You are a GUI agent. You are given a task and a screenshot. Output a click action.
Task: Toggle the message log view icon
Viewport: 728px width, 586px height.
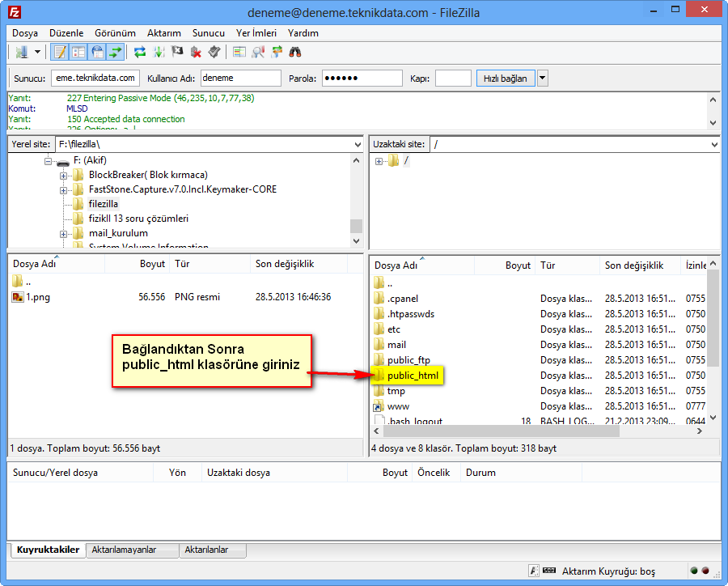(x=59, y=53)
